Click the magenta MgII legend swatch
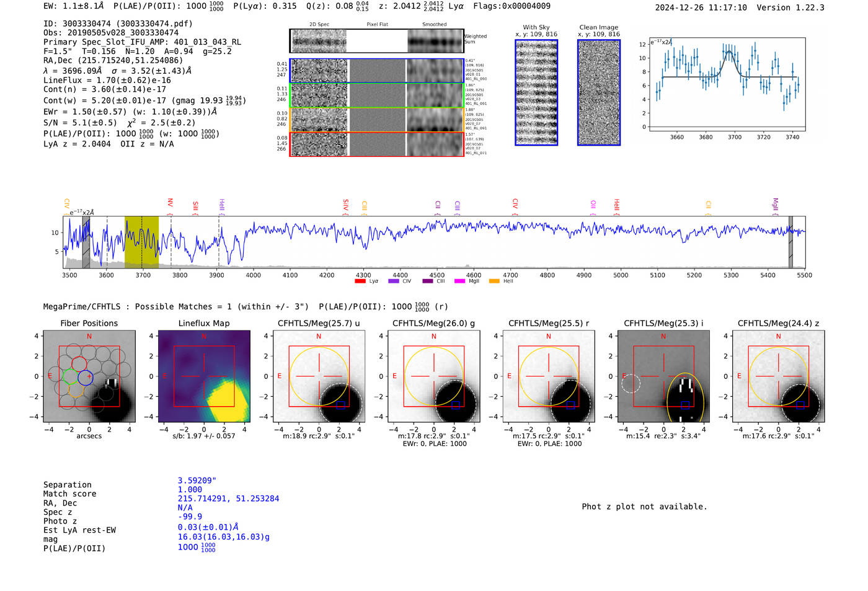The height and width of the screenshot is (591, 868). click(460, 281)
